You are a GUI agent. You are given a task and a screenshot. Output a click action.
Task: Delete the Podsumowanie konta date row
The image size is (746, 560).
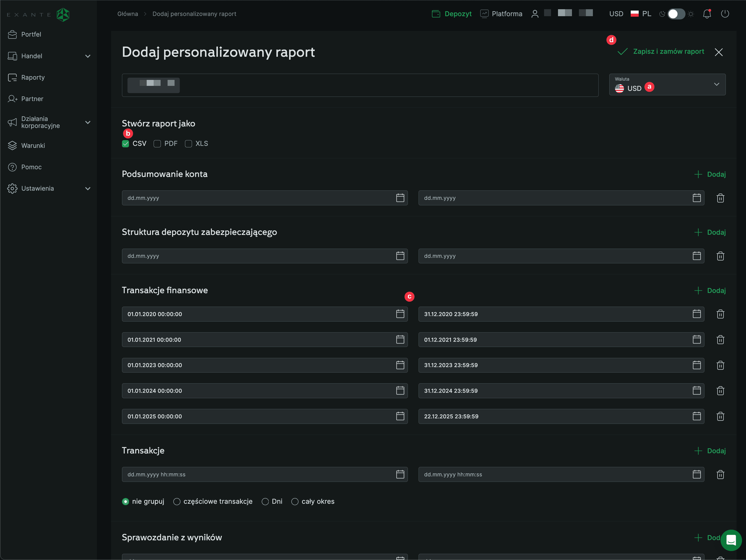click(720, 198)
